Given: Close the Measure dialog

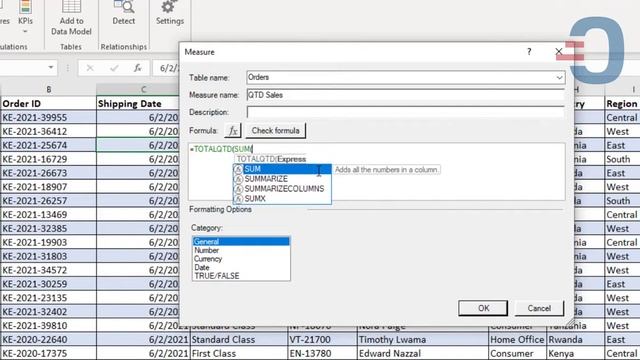Looking at the screenshot, I should 558,52.
